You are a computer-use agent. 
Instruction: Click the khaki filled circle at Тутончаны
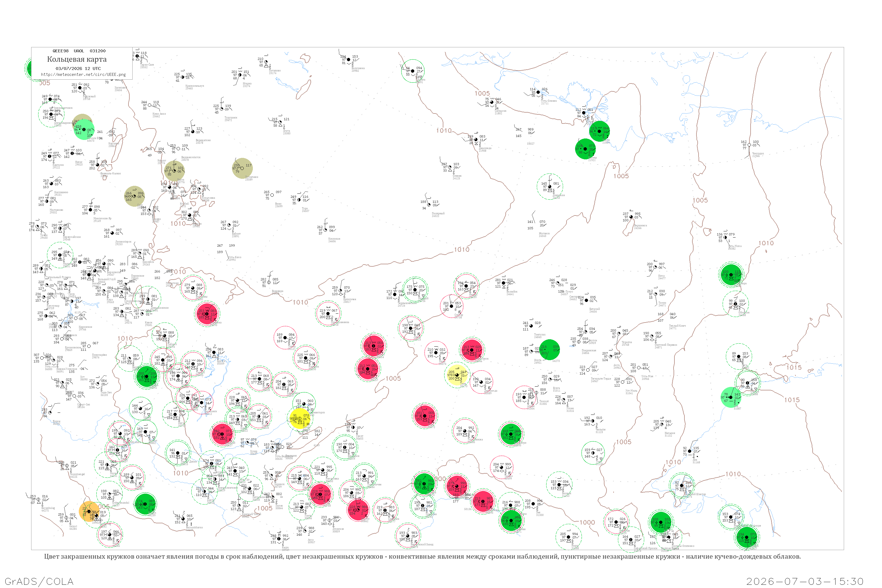tap(242, 168)
